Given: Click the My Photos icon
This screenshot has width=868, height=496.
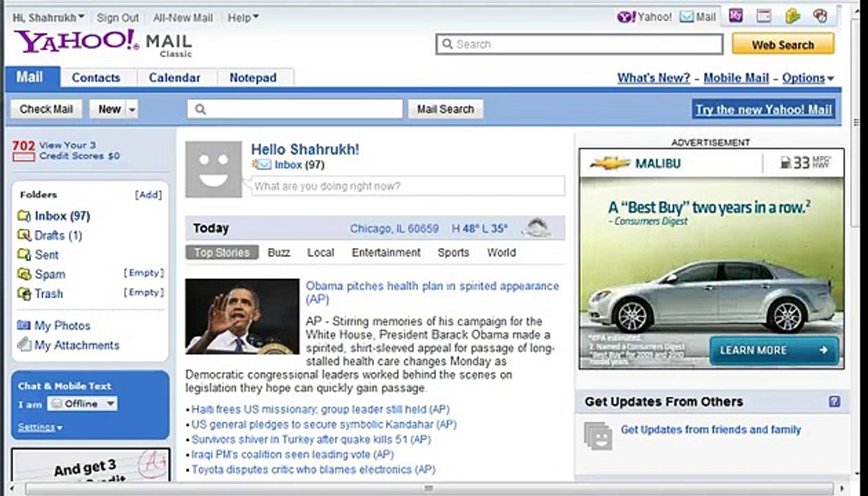Looking at the screenshot, I should click(24, 325).
